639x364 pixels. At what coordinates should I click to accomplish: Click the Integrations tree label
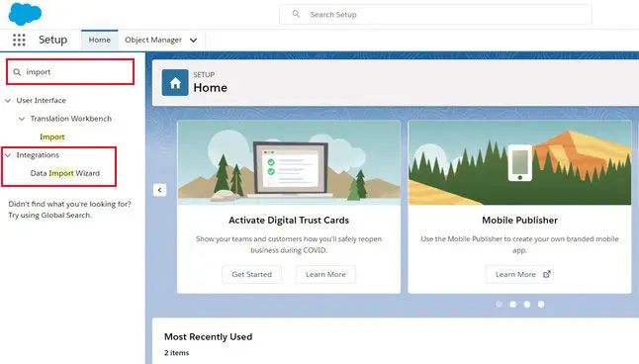(38, 155)
